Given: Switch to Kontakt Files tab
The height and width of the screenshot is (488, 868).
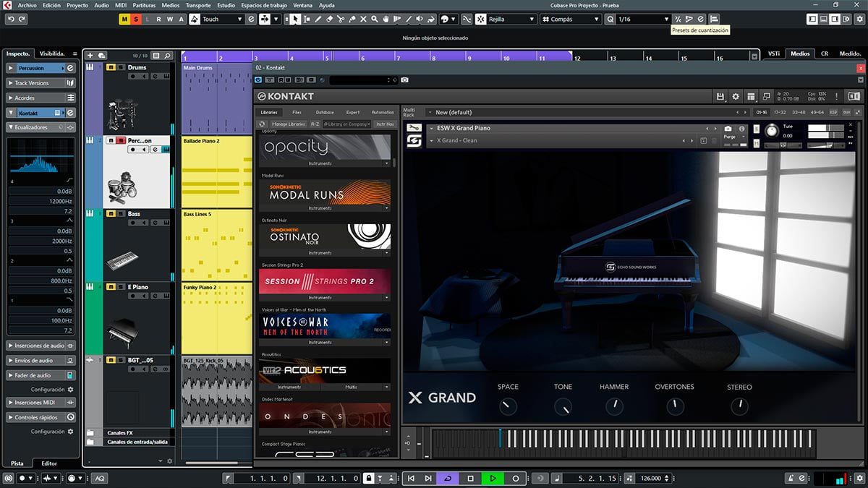Looking at the screenshot, I should [x=297, y=112].
